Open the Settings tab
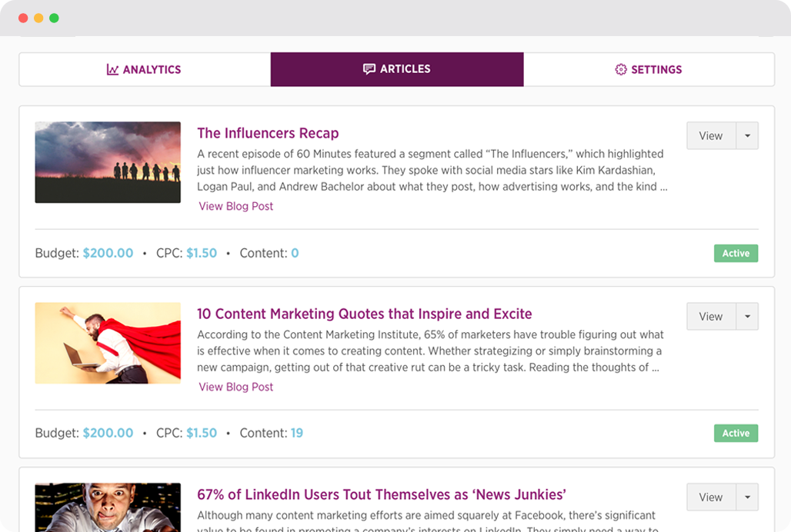Screen dimensions: 791x532 tap(649, 69)
